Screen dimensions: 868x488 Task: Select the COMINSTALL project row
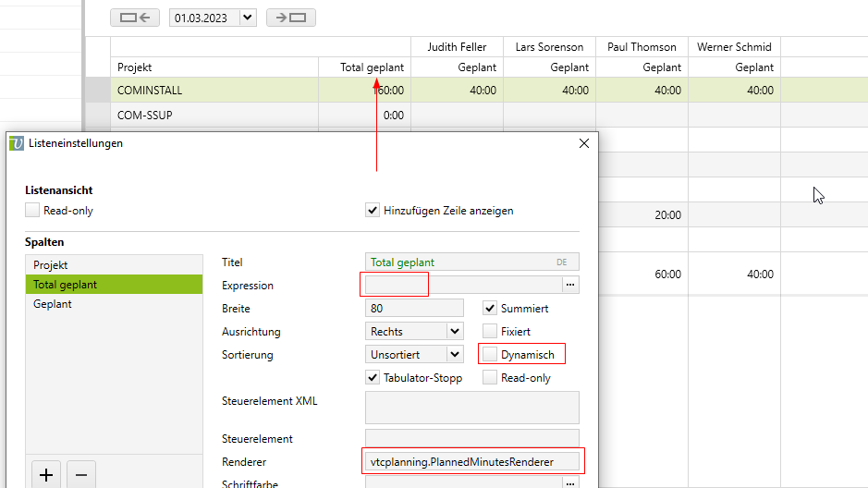150,91
